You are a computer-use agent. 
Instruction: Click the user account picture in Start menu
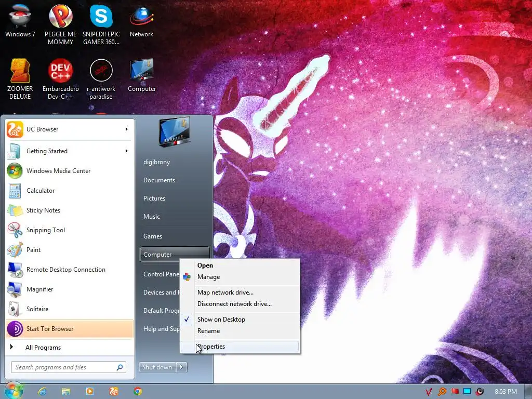point(175,132)
